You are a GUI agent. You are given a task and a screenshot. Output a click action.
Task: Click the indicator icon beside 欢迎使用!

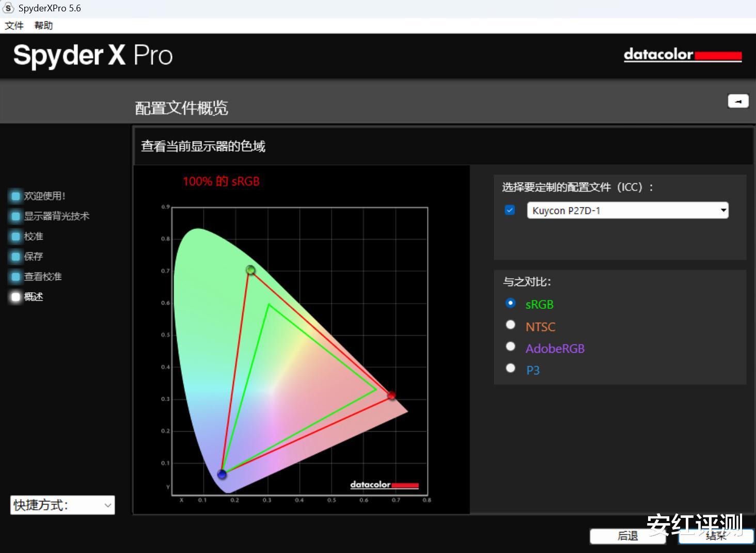[15, 196]
